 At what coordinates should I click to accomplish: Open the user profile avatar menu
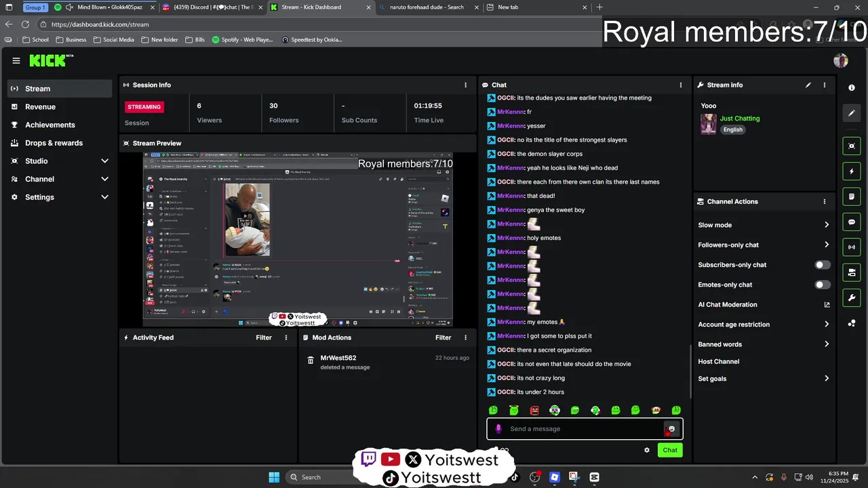click(841, 60)
